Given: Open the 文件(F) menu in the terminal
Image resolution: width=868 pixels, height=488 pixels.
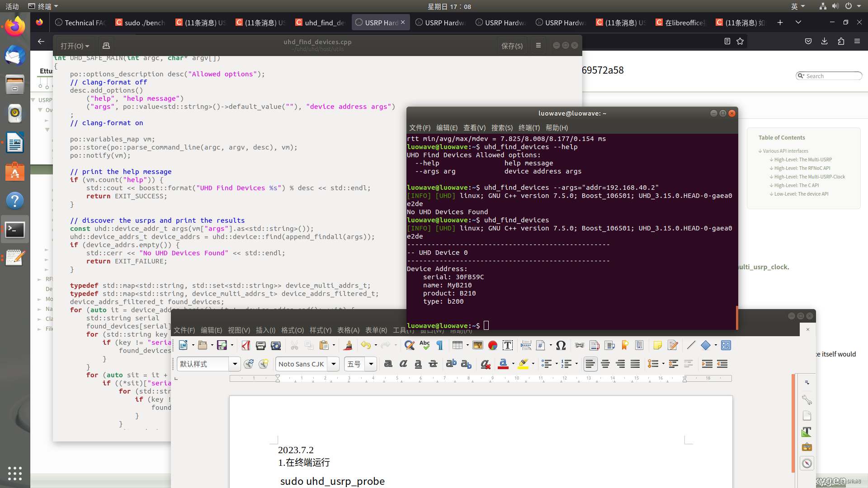Looking at the screenshot, I should (420, 128).
